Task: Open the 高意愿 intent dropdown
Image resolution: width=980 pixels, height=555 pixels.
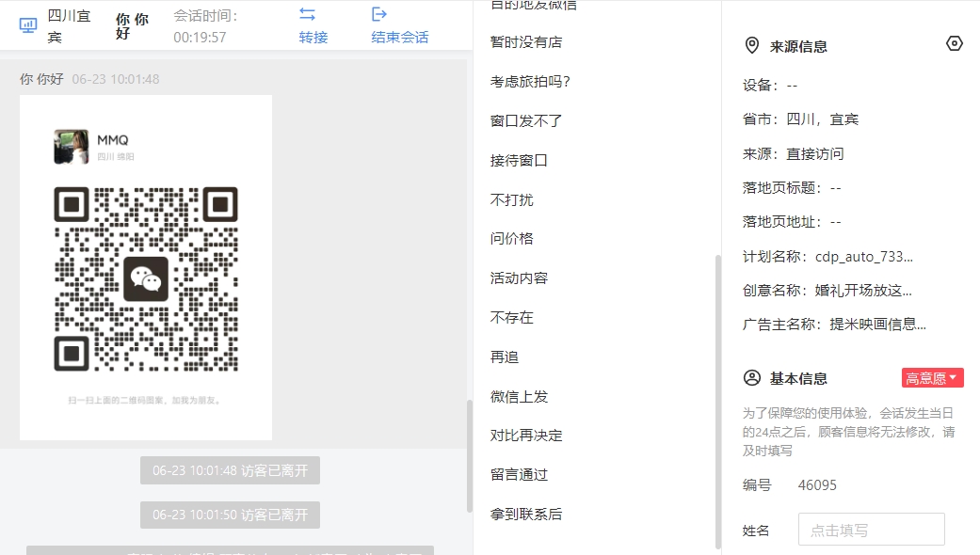Action: pyautogui.click(x=933, y=378)
